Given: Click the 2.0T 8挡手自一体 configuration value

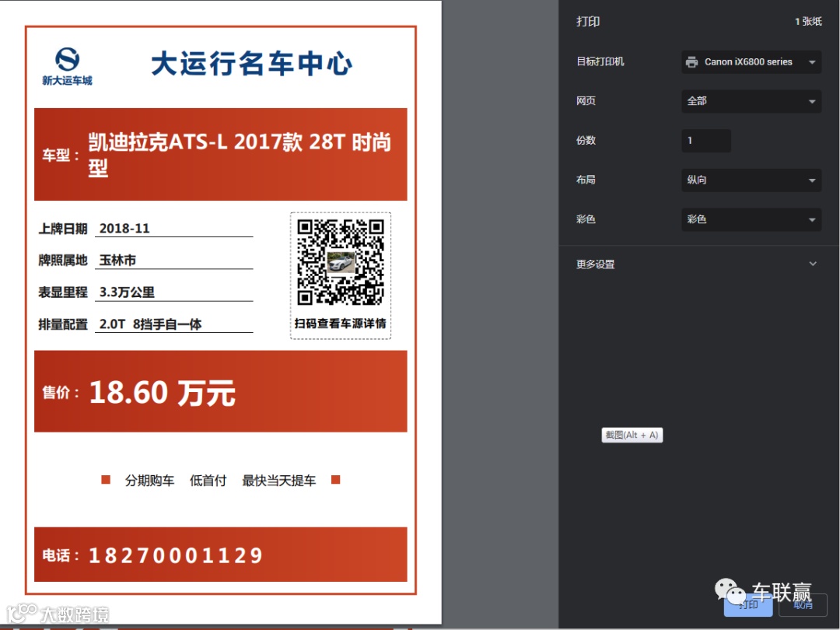Looking at the screenshot, I should 151,324.
